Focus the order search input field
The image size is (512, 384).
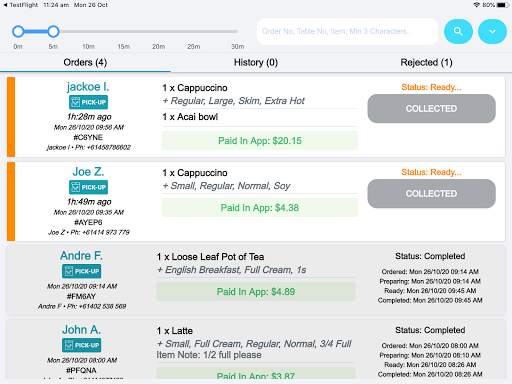tap(347, 31)
